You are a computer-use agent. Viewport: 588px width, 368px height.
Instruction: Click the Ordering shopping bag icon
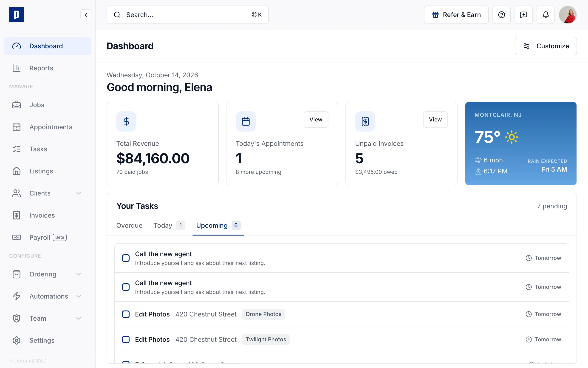(x=17, y=274)
